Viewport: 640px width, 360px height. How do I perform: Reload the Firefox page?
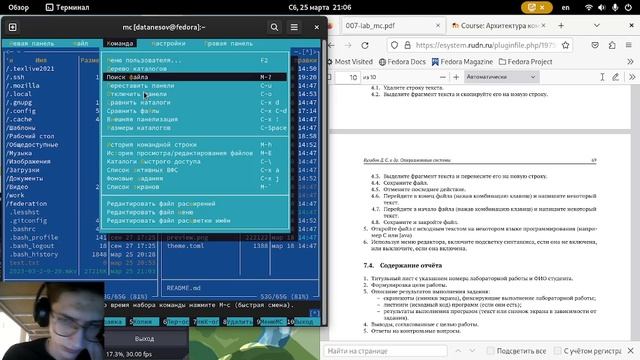tap(365, 45)
